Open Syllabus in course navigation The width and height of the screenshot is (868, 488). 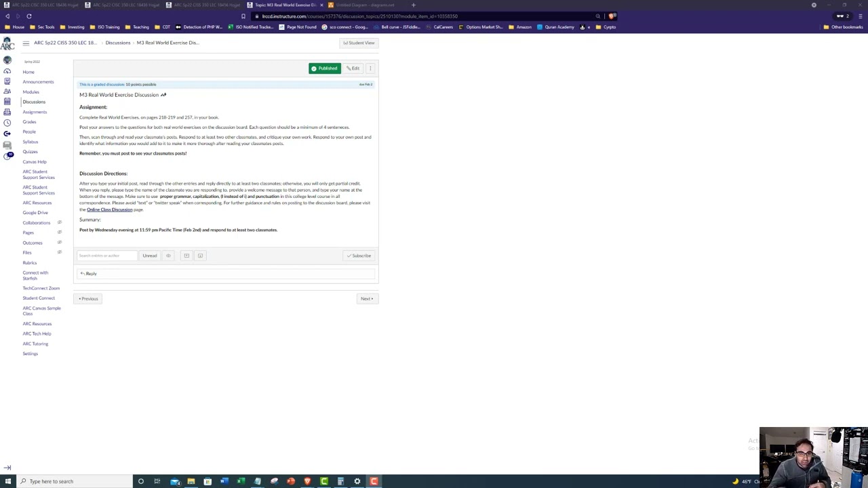click(31, 142)
